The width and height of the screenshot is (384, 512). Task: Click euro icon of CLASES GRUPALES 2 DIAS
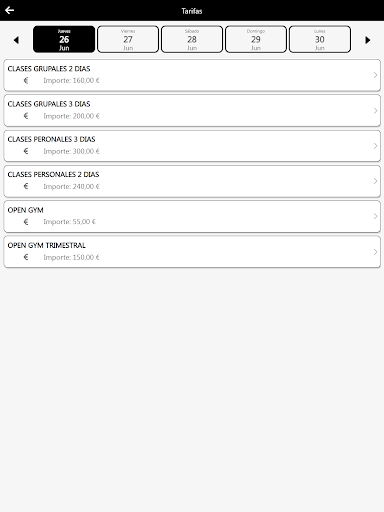[x=26, y=80]
